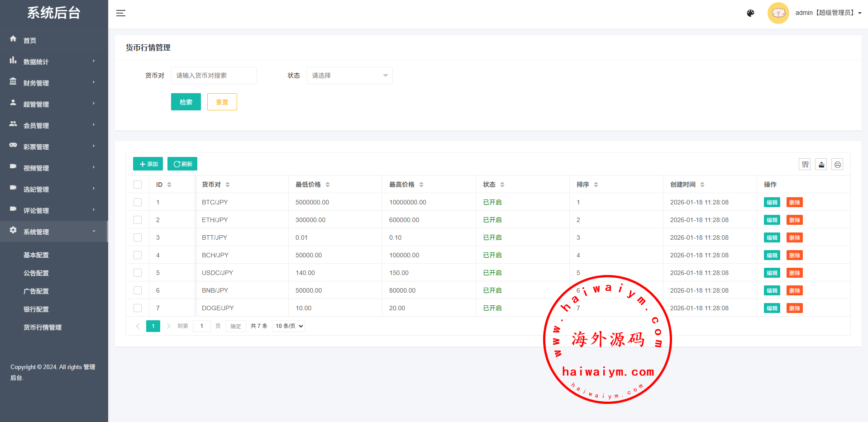Click the export table icon
The image size is (868, 422).
821,165
